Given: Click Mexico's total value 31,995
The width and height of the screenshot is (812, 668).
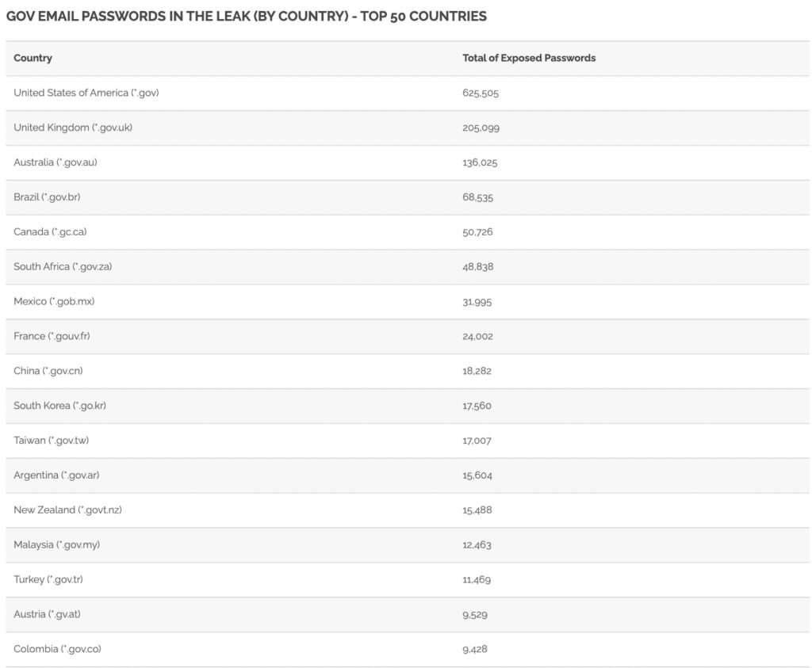Looking at the screenshot, I should point(477,302).
